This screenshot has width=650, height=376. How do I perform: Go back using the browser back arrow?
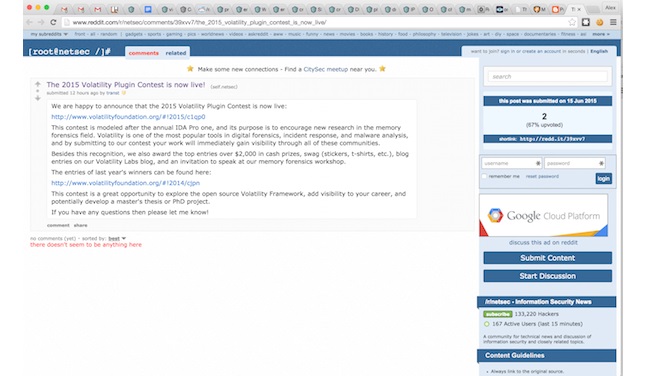(29, 22)
